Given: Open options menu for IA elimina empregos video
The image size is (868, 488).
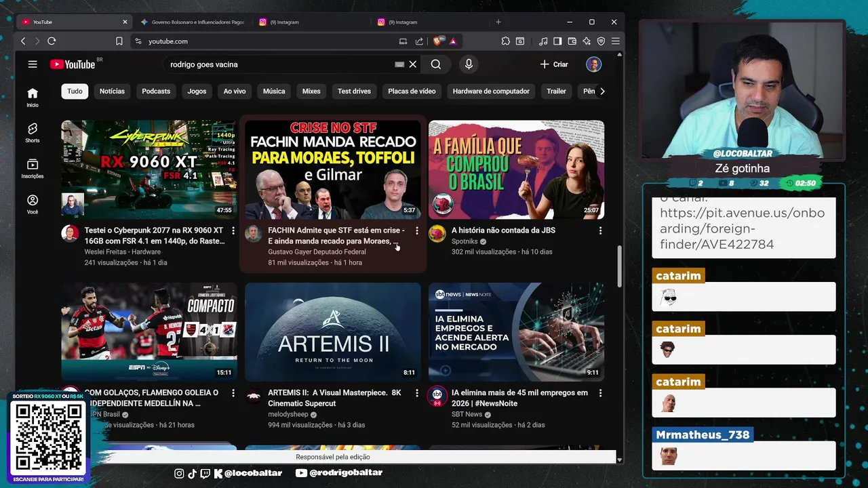Looking at the screenshot, I should (600, 393).
